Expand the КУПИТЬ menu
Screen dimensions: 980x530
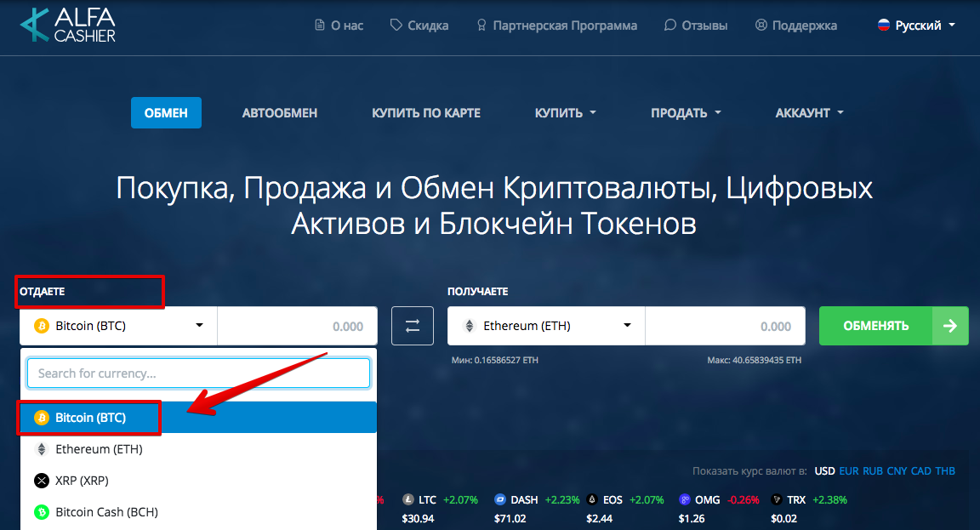566,113
